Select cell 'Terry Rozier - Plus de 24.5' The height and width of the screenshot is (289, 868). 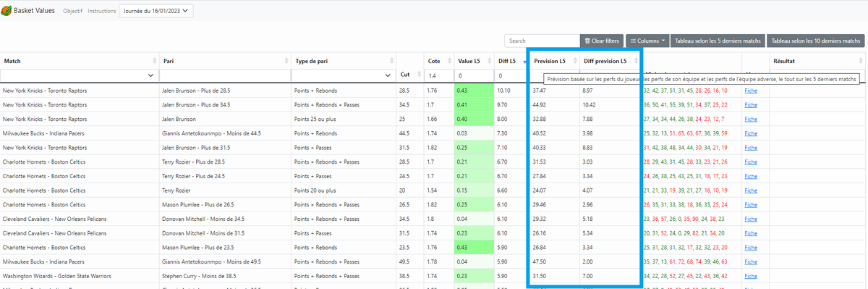tap(225, 176)
